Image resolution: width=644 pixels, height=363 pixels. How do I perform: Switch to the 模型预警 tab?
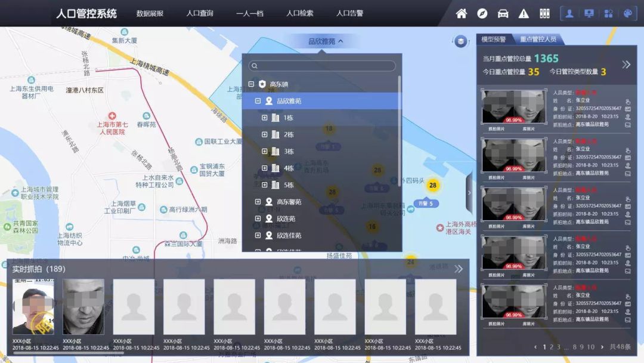point(494,39)
